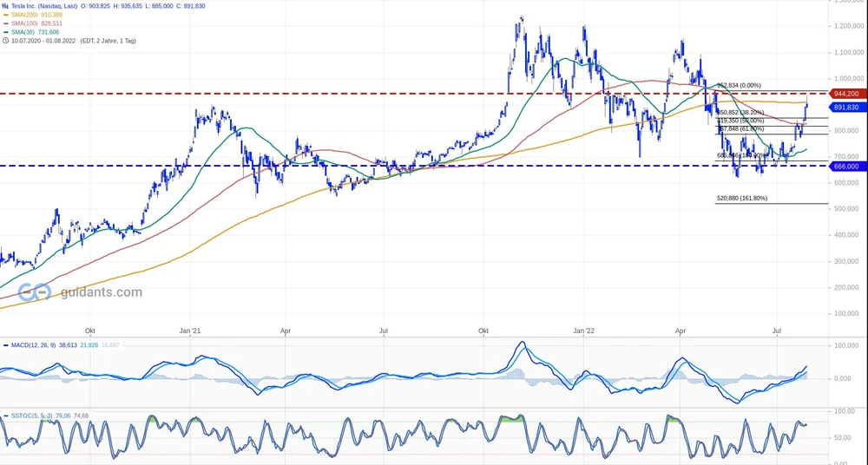The width and height of the screenshot is (868, 465).
Task: Click the SSTOC legend marker dash
Action: 6,416
